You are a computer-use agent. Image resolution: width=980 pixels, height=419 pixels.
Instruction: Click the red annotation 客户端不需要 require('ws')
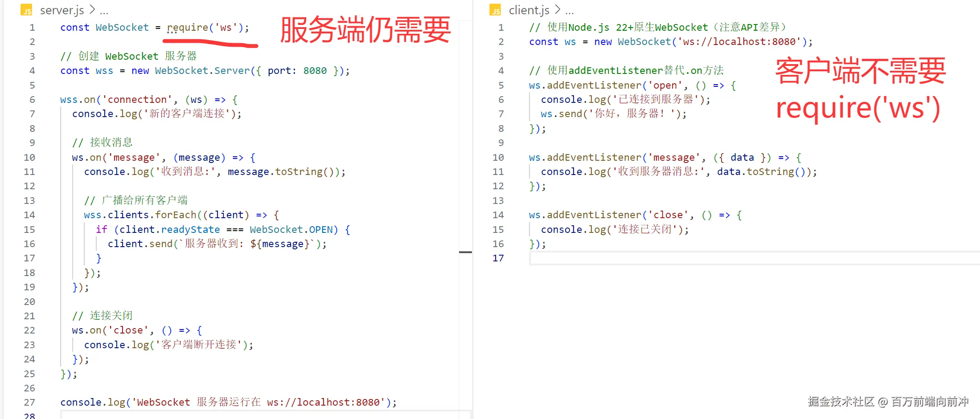pyautogui.click(x=860, y=89)
